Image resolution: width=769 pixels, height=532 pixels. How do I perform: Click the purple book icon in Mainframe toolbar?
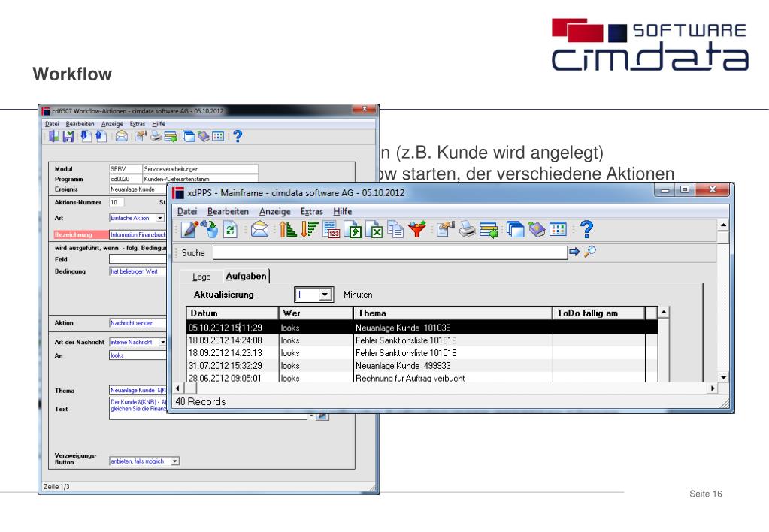[x=537, y=229]
